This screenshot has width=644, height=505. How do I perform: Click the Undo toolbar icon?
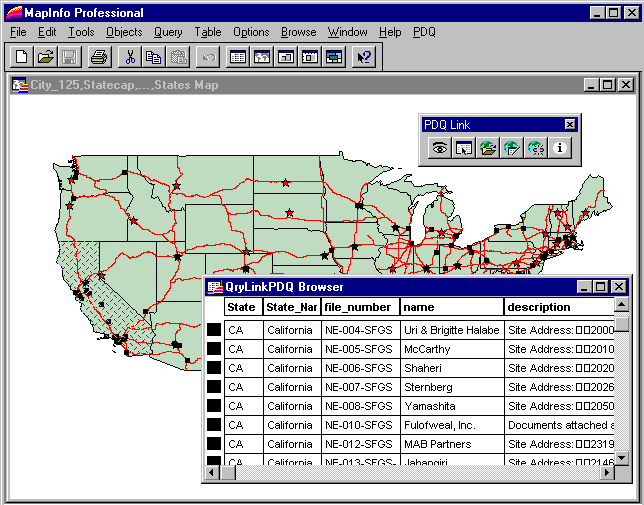[x=208, y=57]
